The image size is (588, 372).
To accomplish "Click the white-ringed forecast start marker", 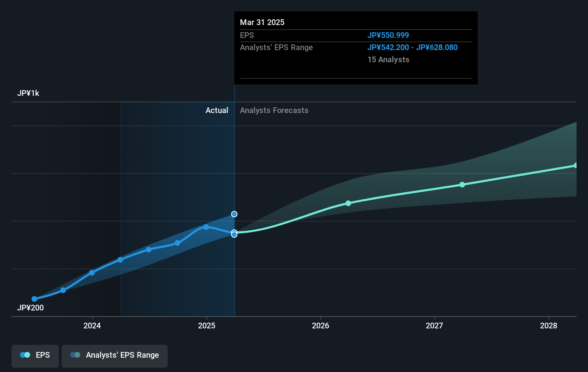I will [x=235, y=234].
